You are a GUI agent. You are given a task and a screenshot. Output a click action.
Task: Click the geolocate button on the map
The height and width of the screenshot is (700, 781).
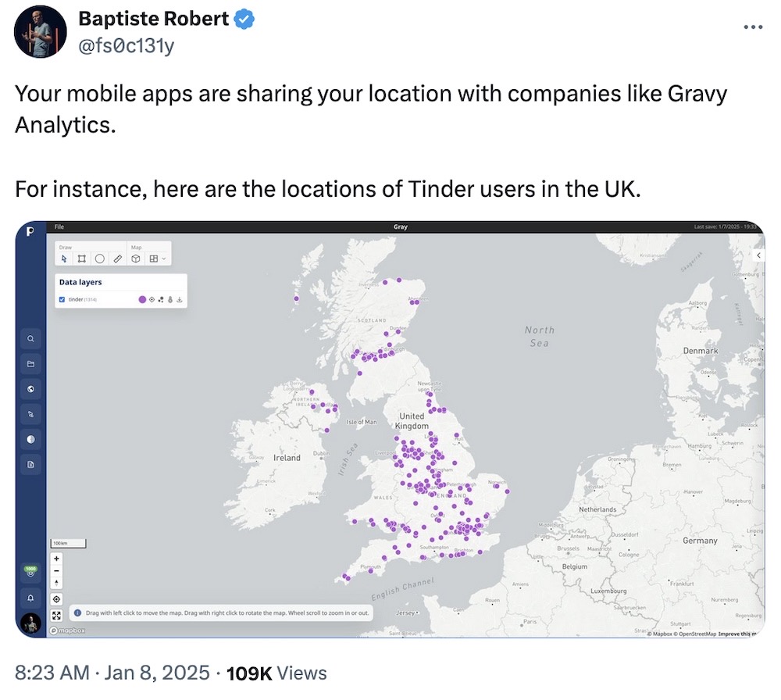pyautogui.click(x=56, y=598)
